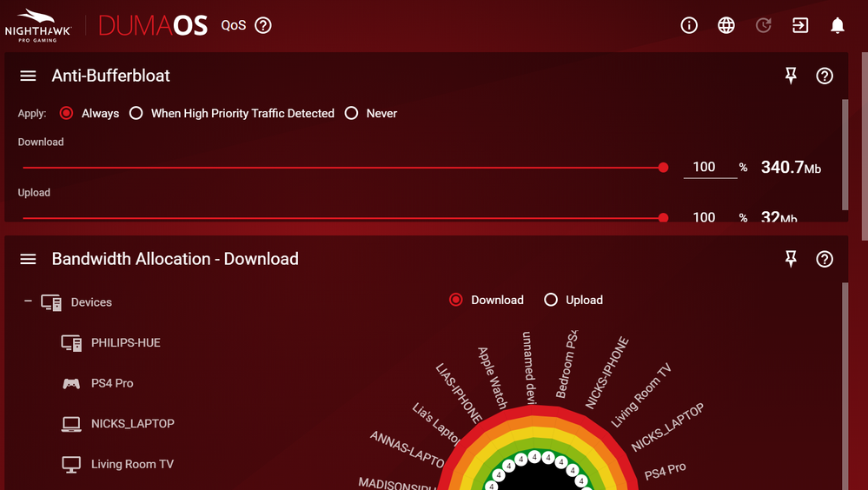Click the NICKS_LAPTOP laptop icon
The width and height of the screenshot is (868, 490).
[71, 424]
